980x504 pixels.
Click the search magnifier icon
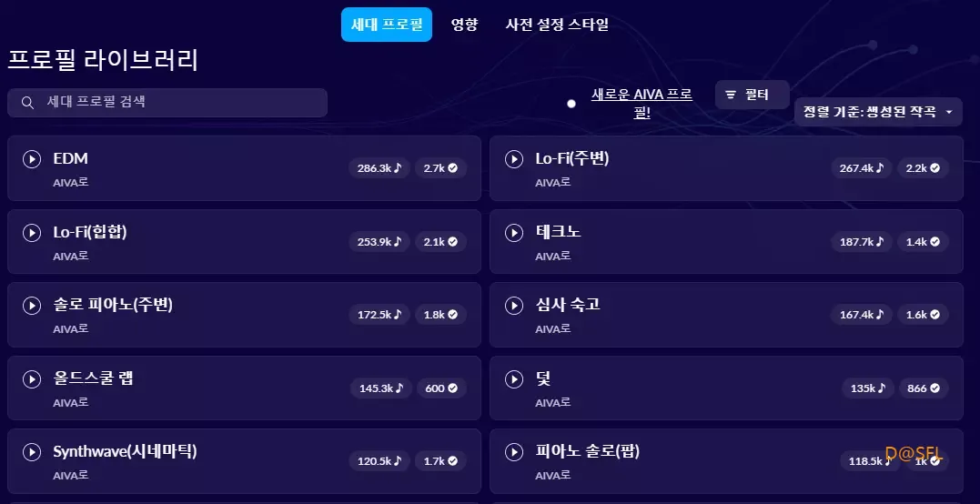(27, 103)
